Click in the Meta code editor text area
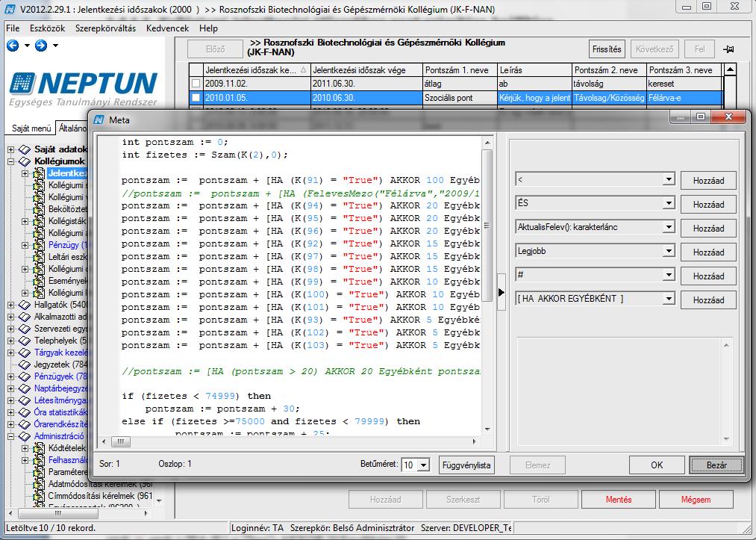756x540 pixels. click(300, 287)
